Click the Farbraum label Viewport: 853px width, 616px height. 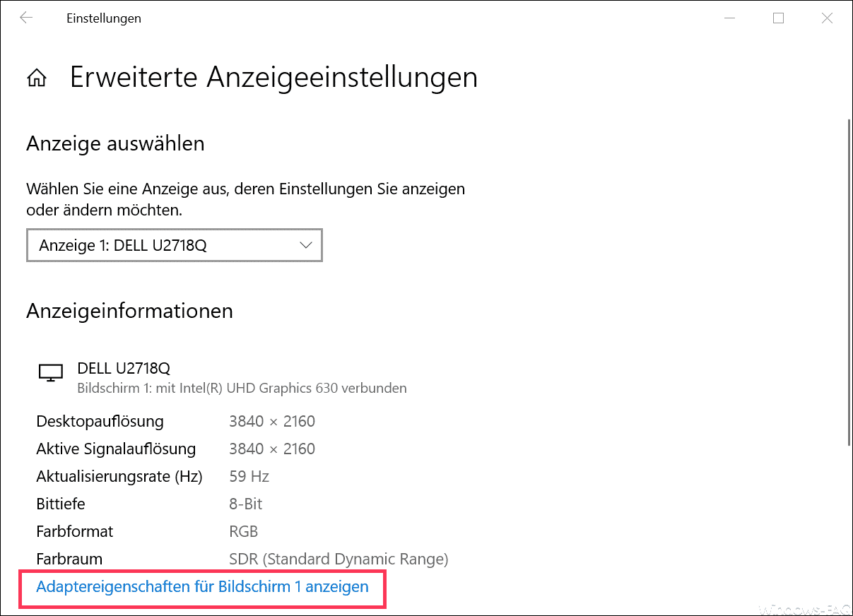coord(69,559)
